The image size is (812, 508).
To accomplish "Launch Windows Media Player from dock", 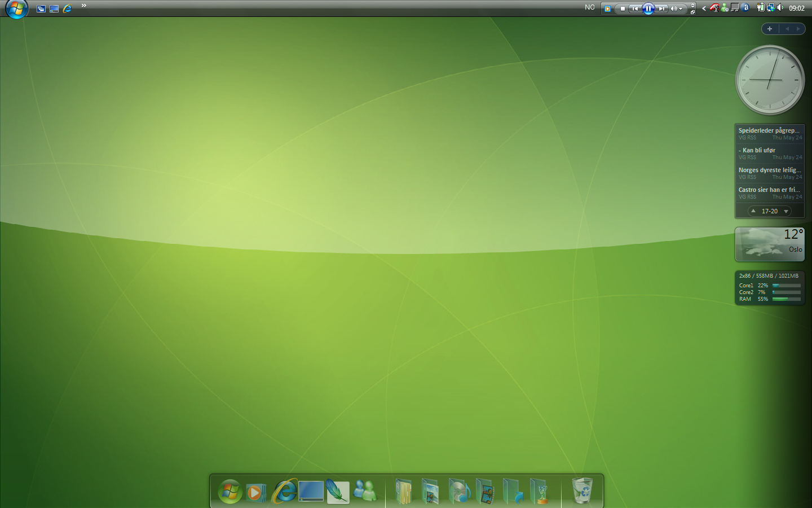I will 256,493.
